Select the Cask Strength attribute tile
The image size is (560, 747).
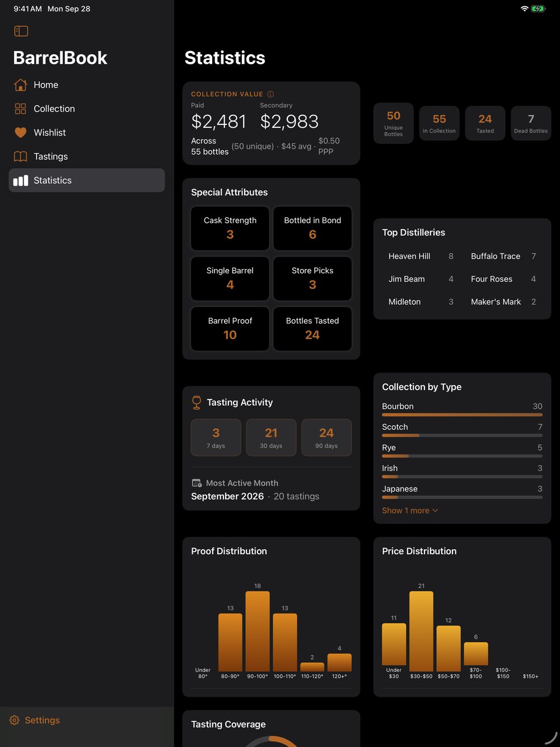coord(230,228)
